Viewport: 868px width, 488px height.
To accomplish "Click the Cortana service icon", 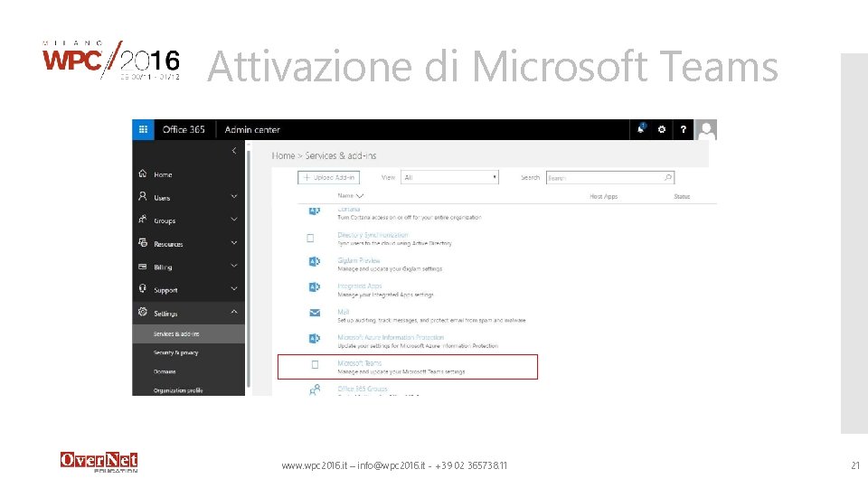I will (315, 211).
